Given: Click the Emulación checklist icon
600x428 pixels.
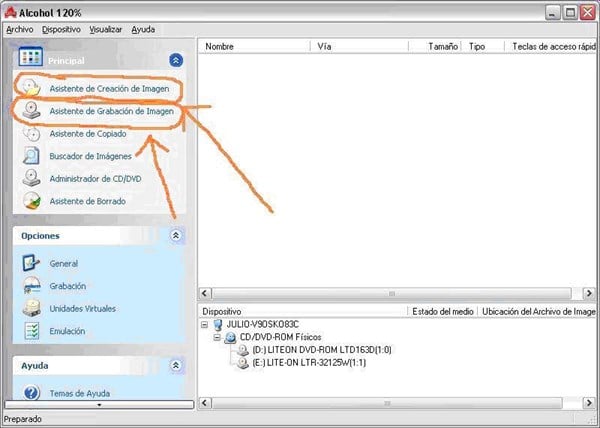Looking at the screenshot, I should click(x=31, y=331).
